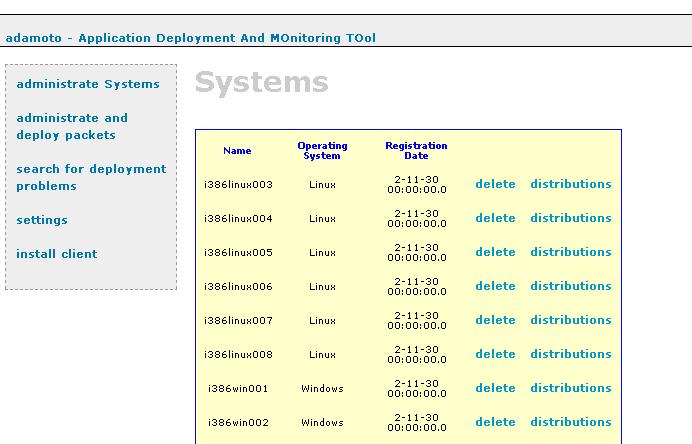The height and width of the screenshot is (444, 692).
Task: Delete system i386linux003
Action: pyautogui.click(x=495, y=184)
